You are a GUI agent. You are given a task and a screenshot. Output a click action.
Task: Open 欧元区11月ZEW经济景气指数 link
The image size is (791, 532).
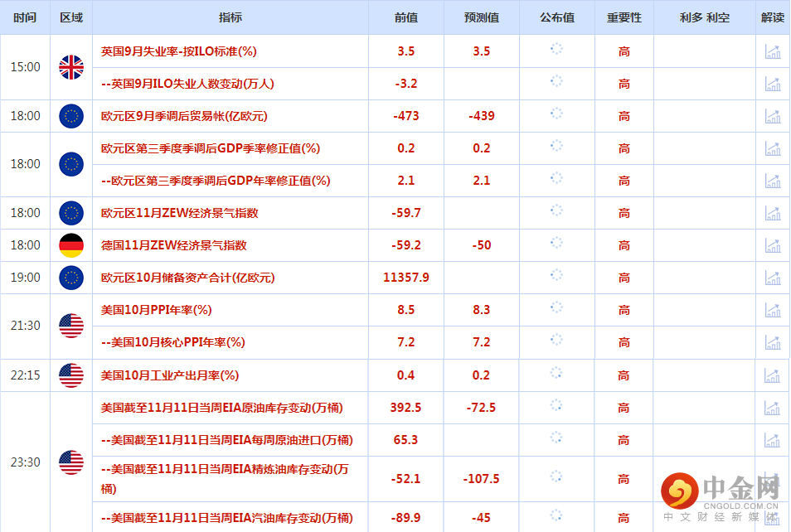[x=180, y=213]
